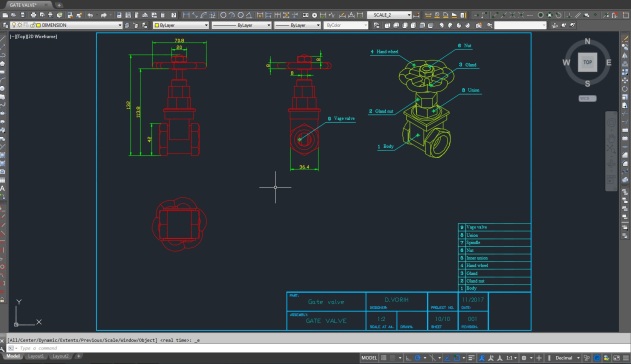The width and height of the screenshot is (631, 364).
Task: Click Snap to Tangent icon
Action: coord(559,15)
